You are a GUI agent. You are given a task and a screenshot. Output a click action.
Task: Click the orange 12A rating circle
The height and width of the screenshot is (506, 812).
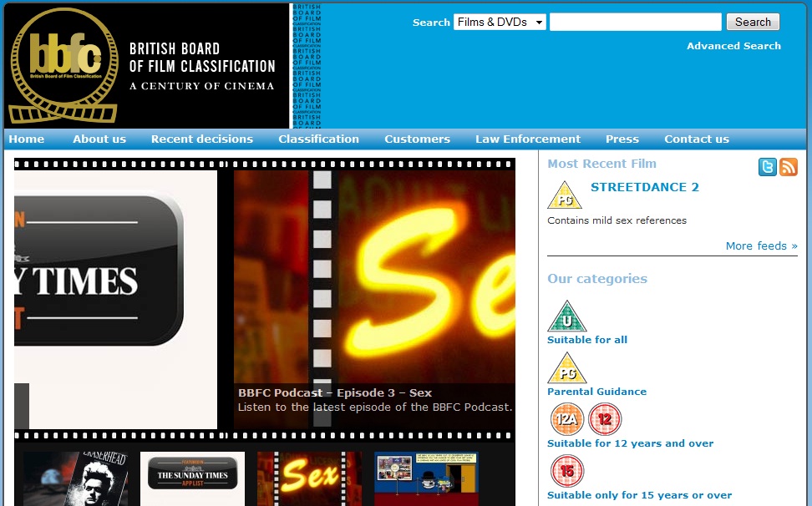point(567,419)
